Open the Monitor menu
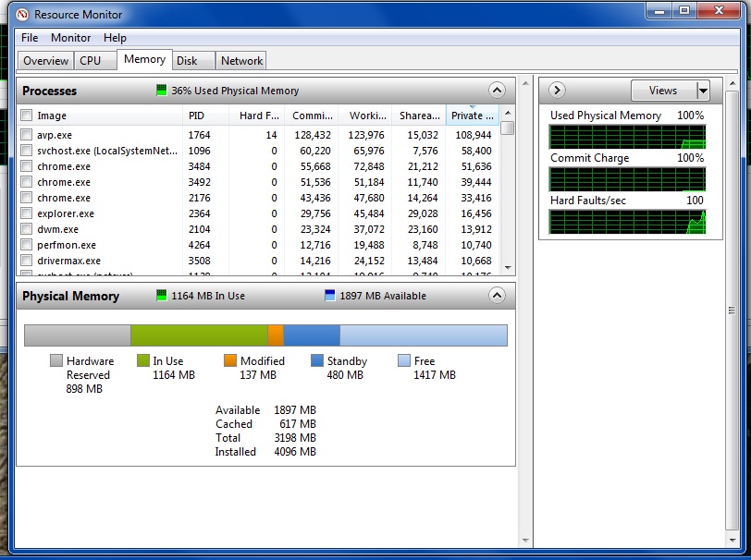 click(70, 38)
